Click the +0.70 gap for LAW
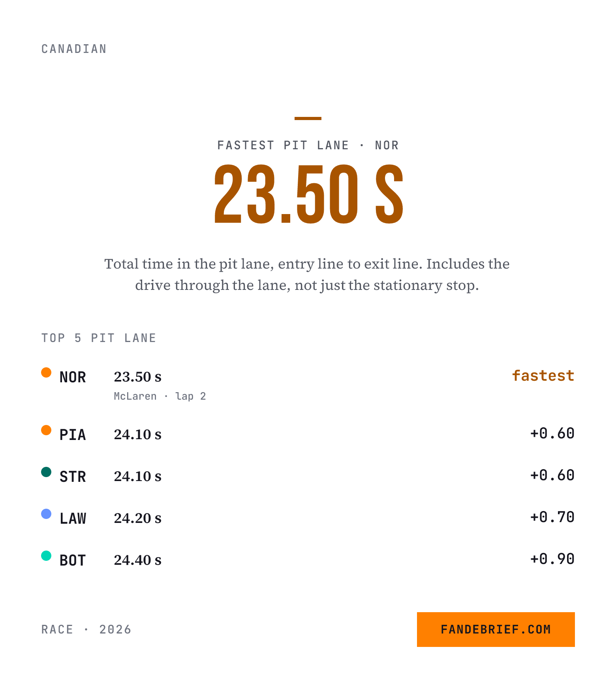This screenshot has height=688, width=616. click(552, 517)
